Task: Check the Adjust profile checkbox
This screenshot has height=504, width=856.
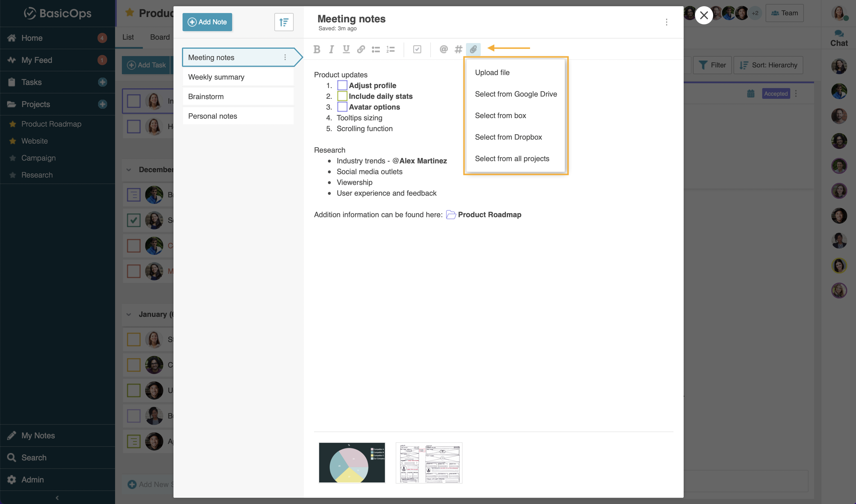Action: (x=342, y=85)
